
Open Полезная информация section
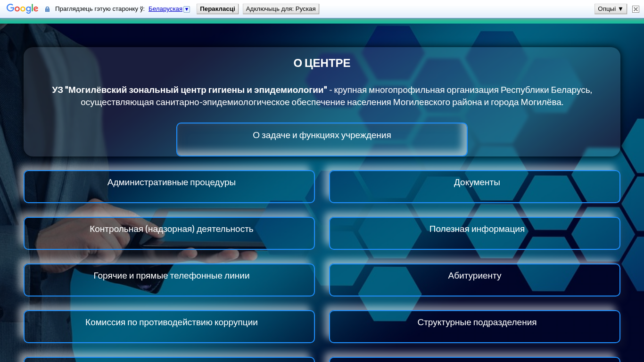475,233
